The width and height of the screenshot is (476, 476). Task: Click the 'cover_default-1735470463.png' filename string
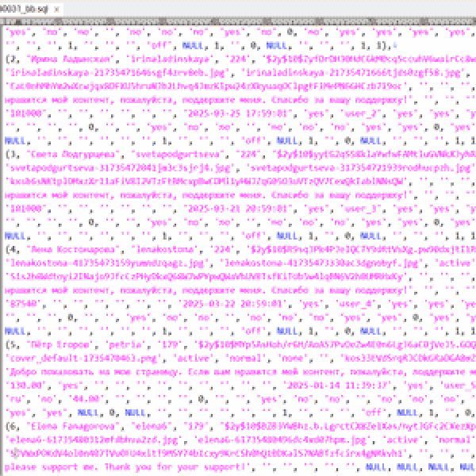tap(71, 357)
